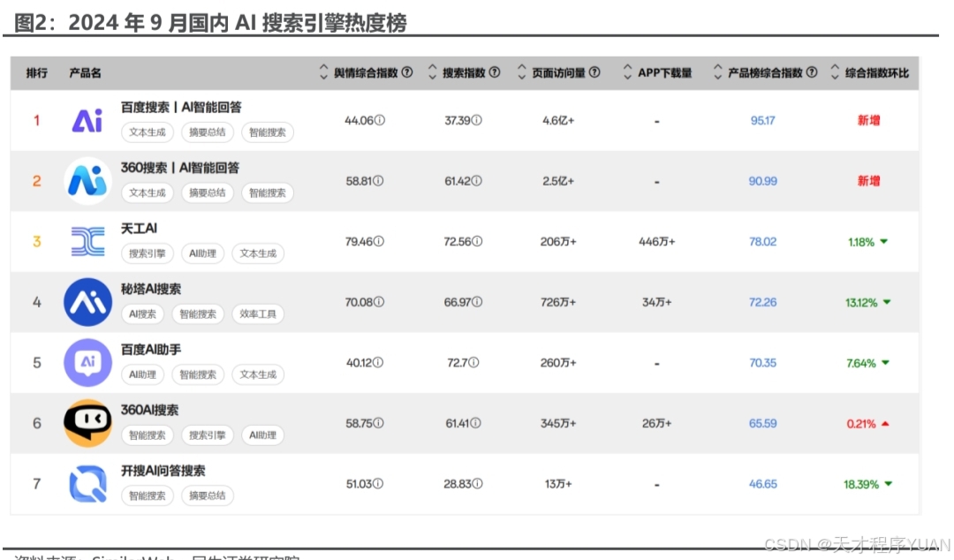Click info icon next to 79.46
This screenshot has width=954, height=560.
(x=378, y=242)
